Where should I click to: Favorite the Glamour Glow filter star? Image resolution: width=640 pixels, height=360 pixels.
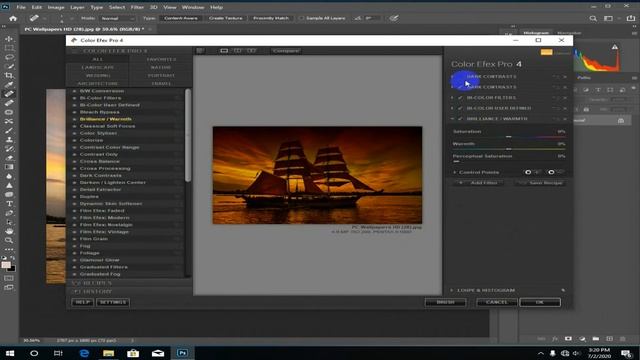click(178, 260)
